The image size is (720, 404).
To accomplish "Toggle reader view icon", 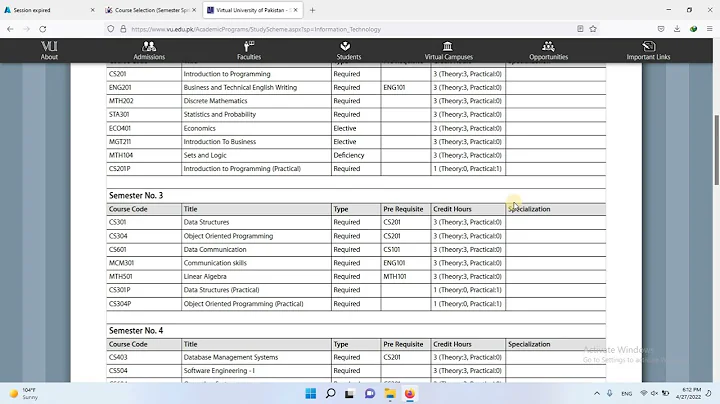I will click(x=580, y=29).
